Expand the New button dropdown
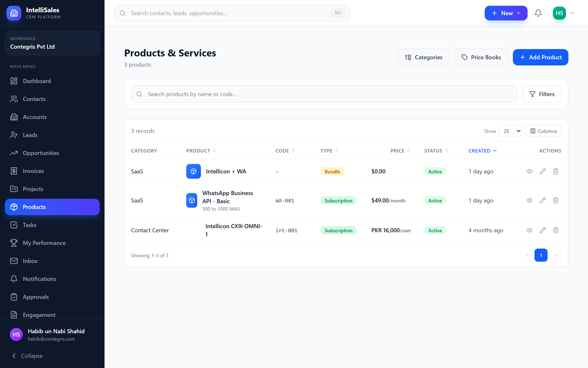The width and height of the screenshot is (588, 368). tap(506, 13)
